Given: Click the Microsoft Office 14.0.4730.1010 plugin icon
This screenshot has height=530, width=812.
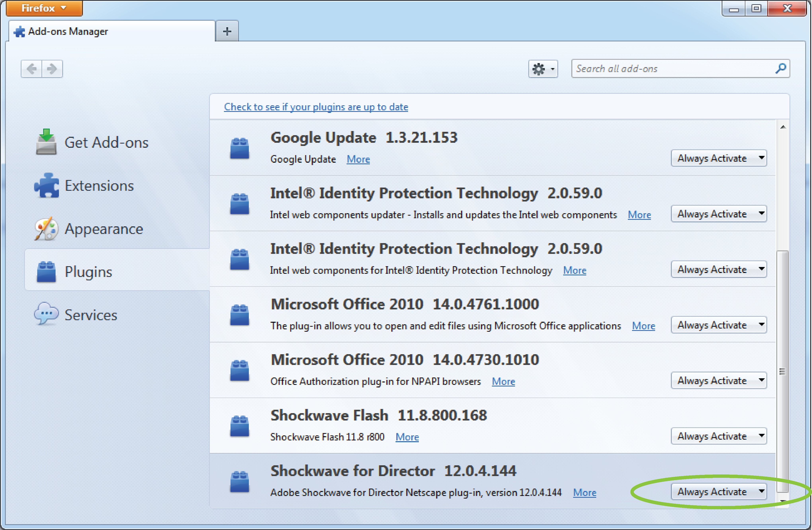Looking at the screenshot, I should (x=239, y=371).
